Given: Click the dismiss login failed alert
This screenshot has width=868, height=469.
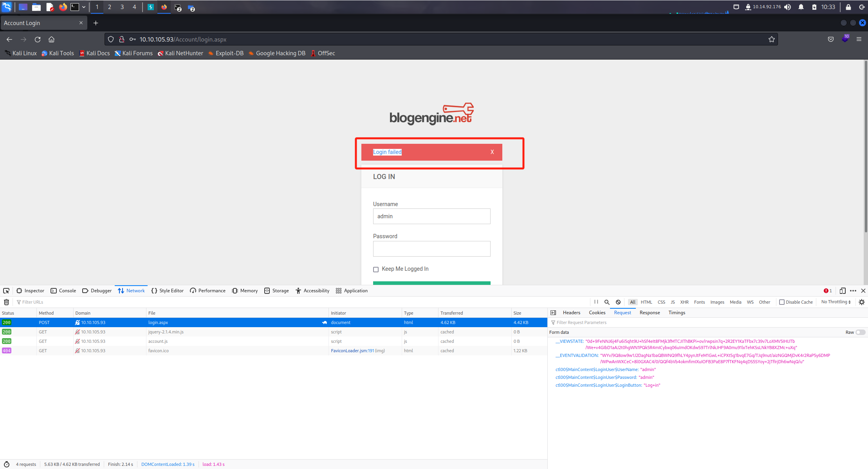Looking at the screenshot, I should (x=492, y=151).
